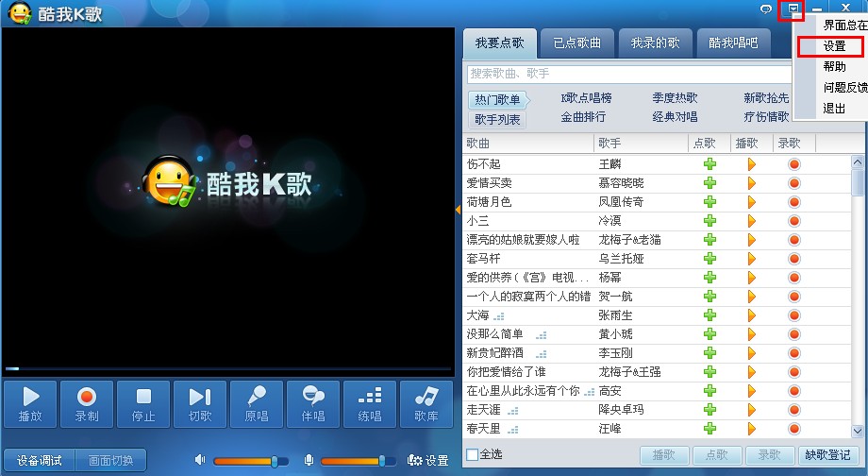The width and height of the screenshot is (868, 476).
Task: Play 走天涯 with orange arrow
Action: 752,410
